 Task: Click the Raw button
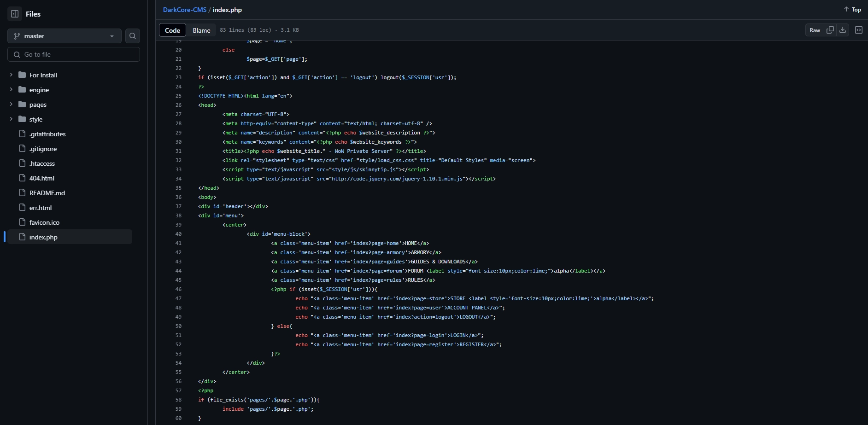[815, 30]
